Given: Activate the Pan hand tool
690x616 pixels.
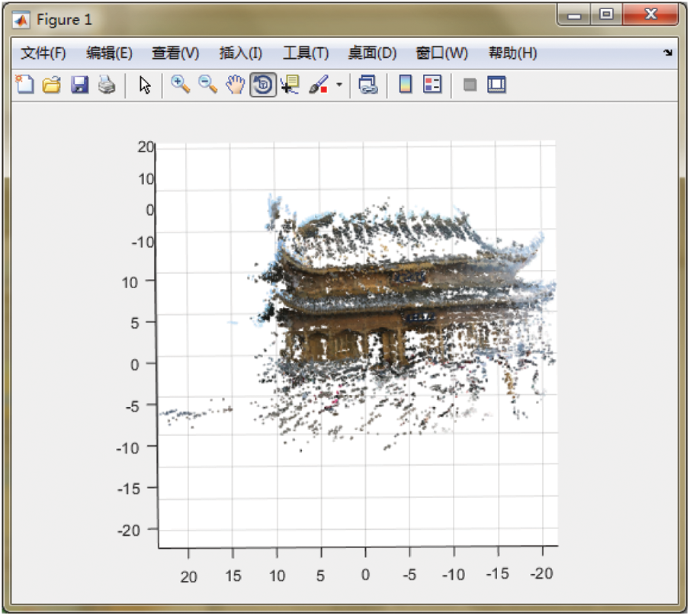Looking at the screenshot, I should (235, 85).
